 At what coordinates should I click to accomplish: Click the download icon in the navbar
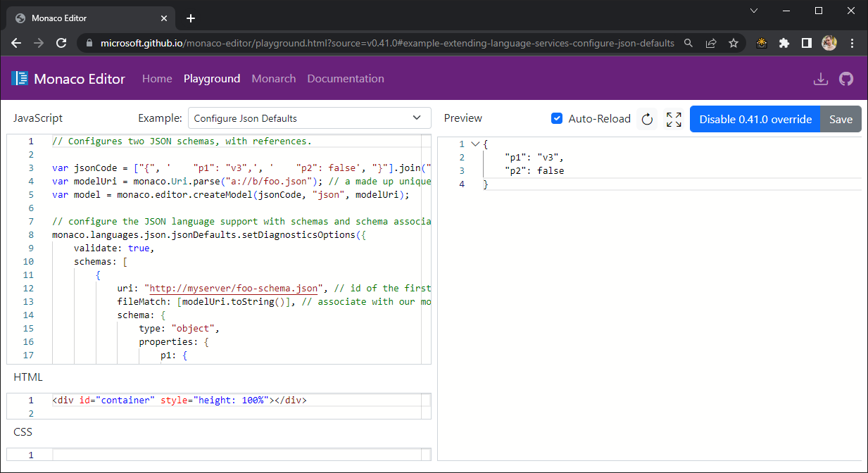tap(821, 78)
